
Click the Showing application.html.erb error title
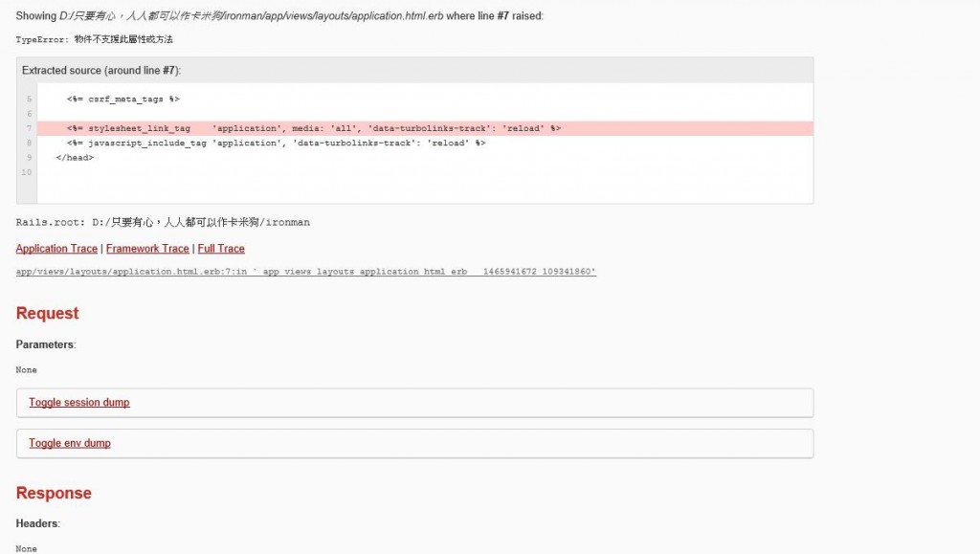pos(279,16)
